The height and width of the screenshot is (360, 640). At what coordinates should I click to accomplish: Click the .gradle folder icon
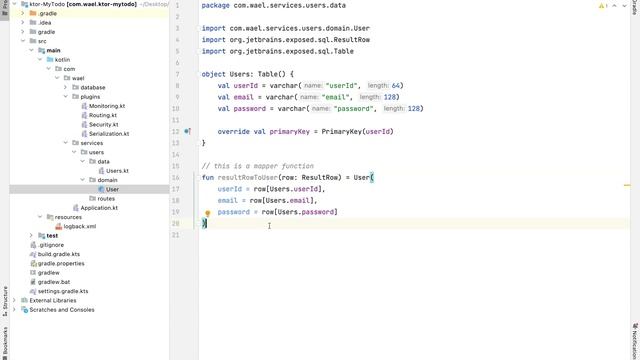[33, 13]
